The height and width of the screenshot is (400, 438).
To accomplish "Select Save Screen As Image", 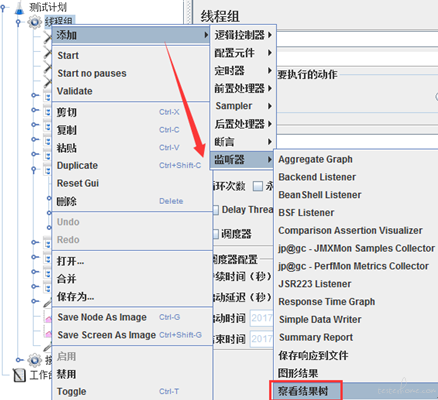I will point(132,335).
